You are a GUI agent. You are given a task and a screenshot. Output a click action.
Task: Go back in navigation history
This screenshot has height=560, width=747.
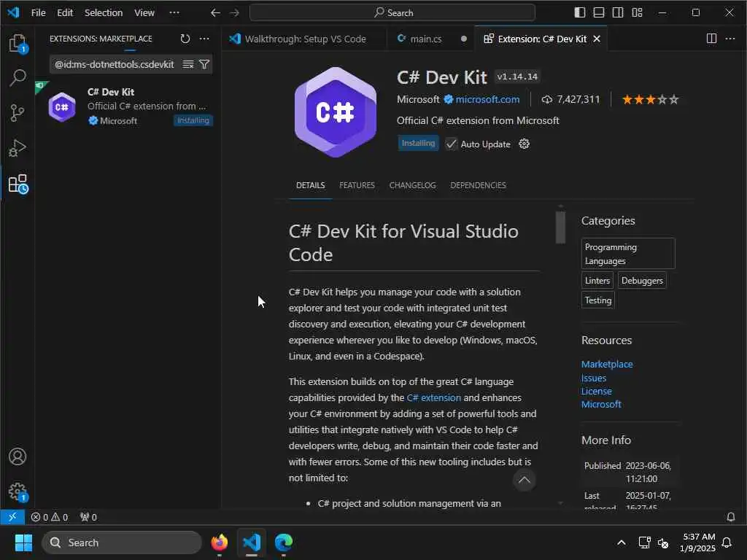click(x=215, y=13)
